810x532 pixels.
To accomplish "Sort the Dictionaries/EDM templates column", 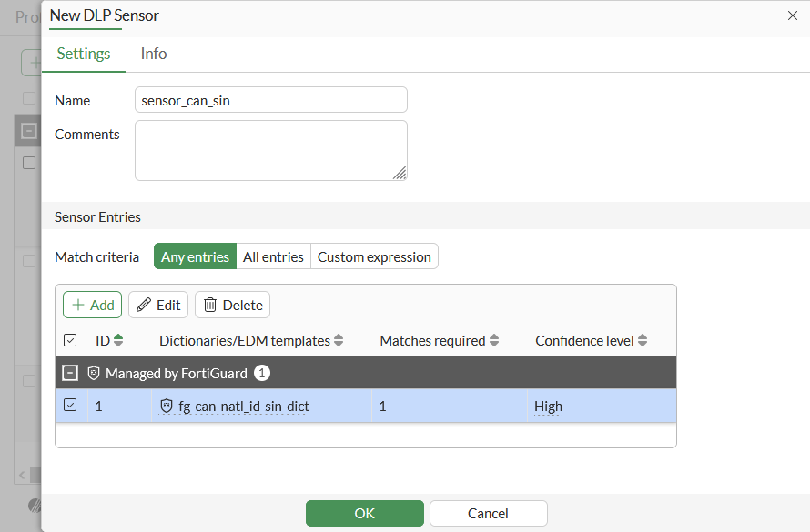I will pos(339,339).
